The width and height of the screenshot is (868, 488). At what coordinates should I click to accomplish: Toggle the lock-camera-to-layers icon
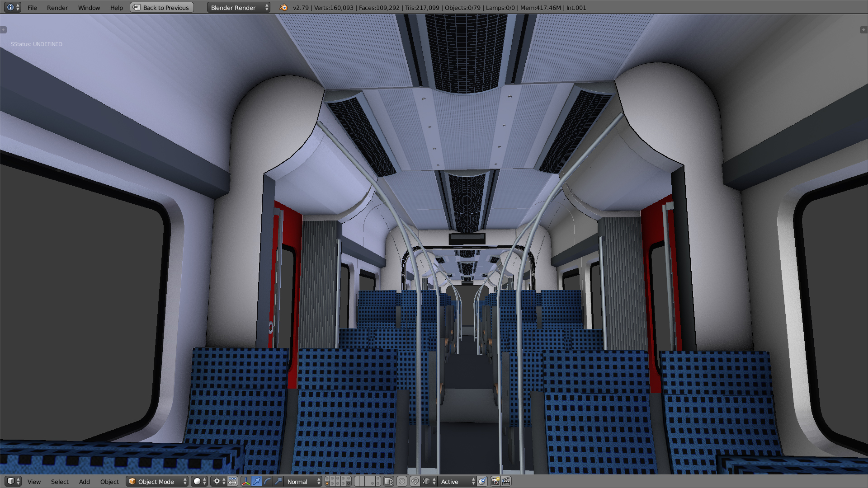pyautogui.click(x=389, y=482)
